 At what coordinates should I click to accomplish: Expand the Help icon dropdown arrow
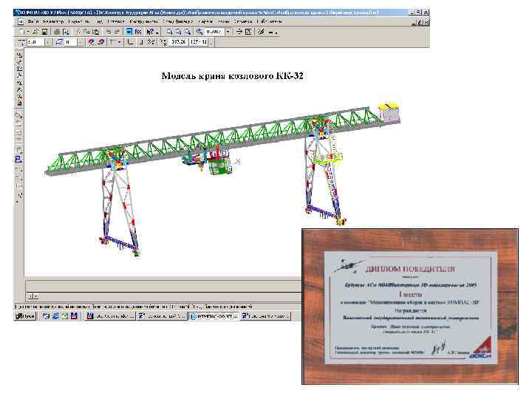157,33
